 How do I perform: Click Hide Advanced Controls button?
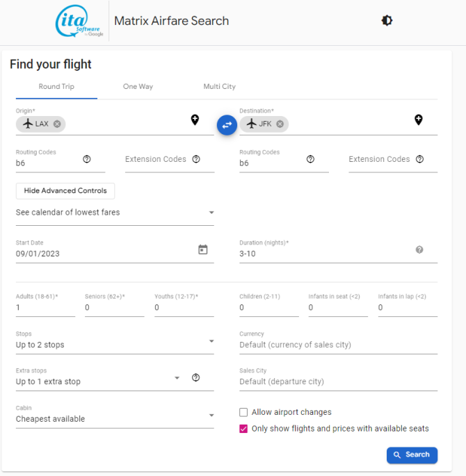pos(65,191)
